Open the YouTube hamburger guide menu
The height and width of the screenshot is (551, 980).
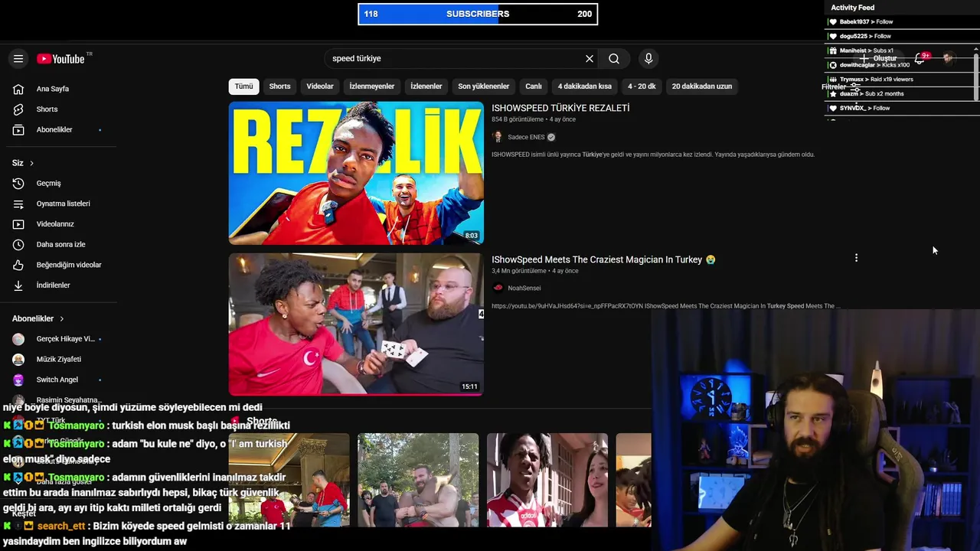click(x=18, y=59)
